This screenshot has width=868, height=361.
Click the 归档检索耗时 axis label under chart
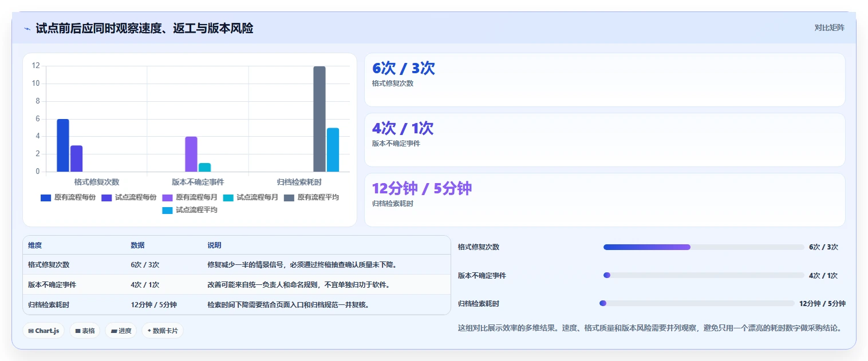pyautogui.click(x=299, y=182)
